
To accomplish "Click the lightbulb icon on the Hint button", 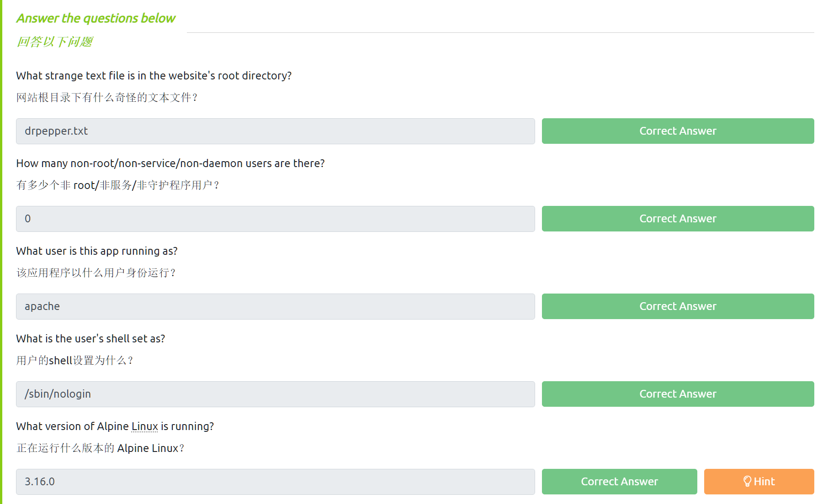I will [x=747, y=481].
